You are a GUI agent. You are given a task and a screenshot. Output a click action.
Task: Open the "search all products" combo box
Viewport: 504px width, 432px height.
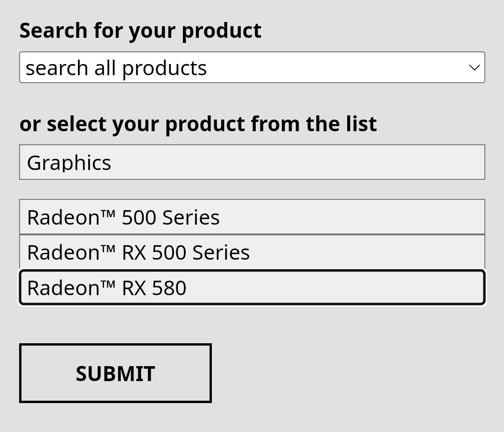[x=252, y=68]
